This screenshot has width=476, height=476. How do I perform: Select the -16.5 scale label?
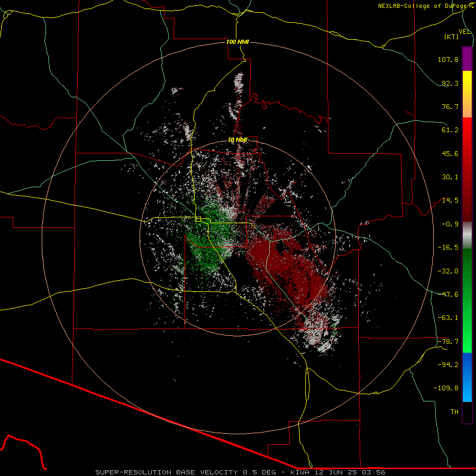pyautogui.click(x=448, y=248)
